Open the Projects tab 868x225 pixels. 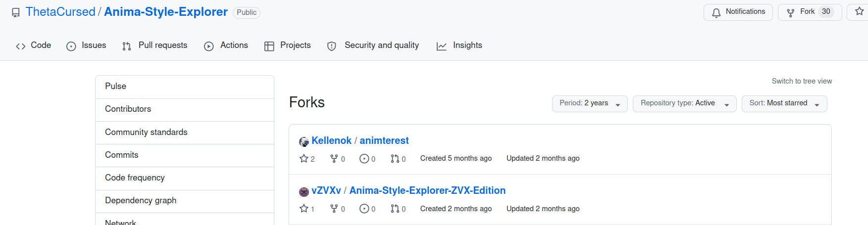point(288,45)
